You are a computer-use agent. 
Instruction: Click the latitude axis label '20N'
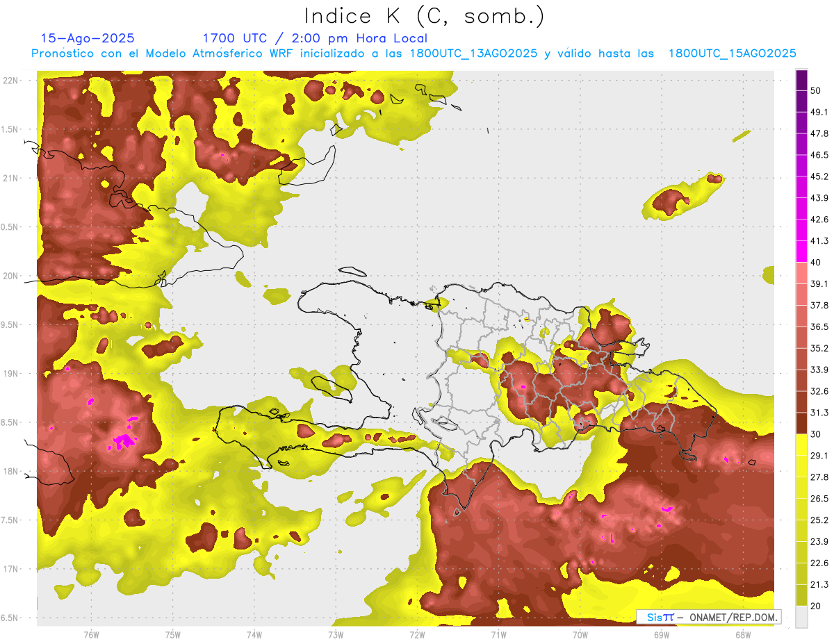coord(12,276)
